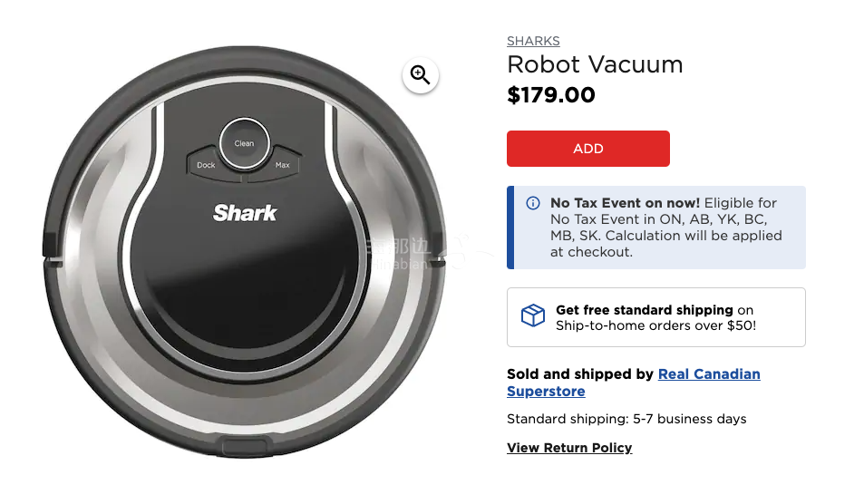Click the Clean button on the vacuum

pos(244,143)
